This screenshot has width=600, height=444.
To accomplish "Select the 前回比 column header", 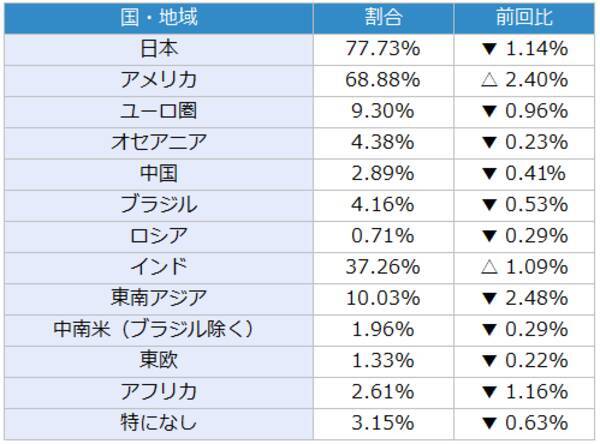I will click(524, 18).
